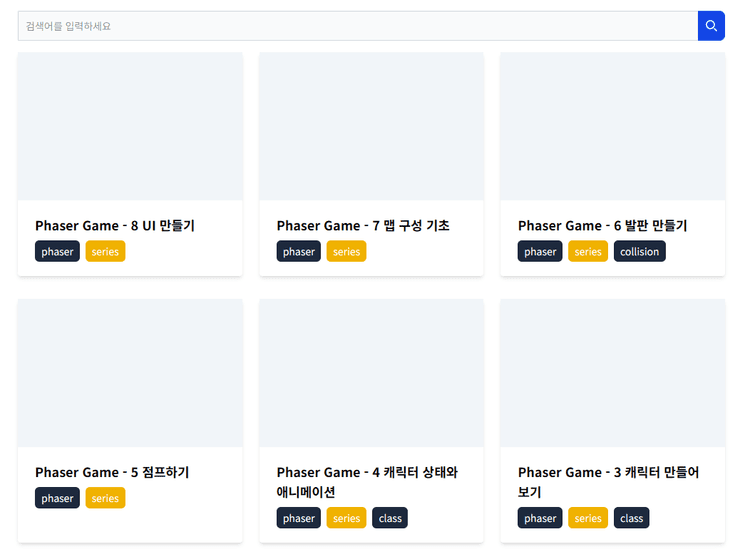Open post title Phaser Game - 6 발판 만들기
Screen dimensions: 750x557
pos(602,225)
